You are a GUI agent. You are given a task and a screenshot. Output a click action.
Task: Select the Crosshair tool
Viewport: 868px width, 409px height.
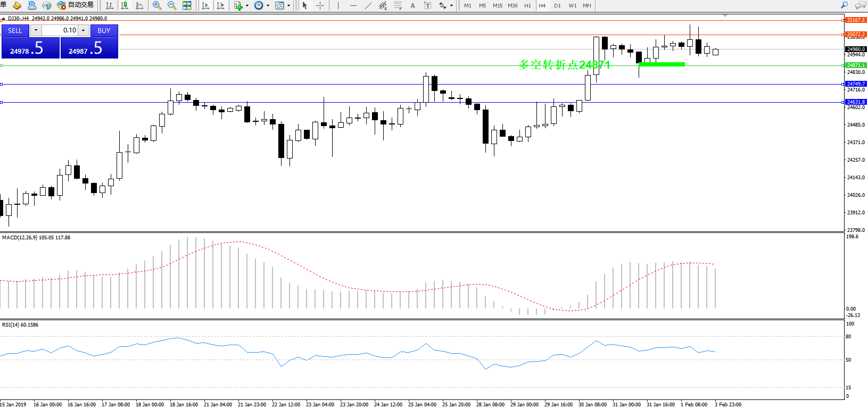(320, 5)
